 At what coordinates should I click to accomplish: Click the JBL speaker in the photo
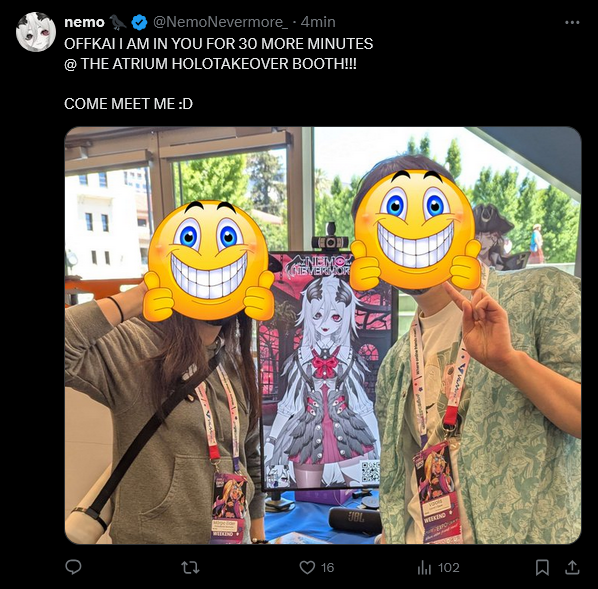click(x=355, y=520)
